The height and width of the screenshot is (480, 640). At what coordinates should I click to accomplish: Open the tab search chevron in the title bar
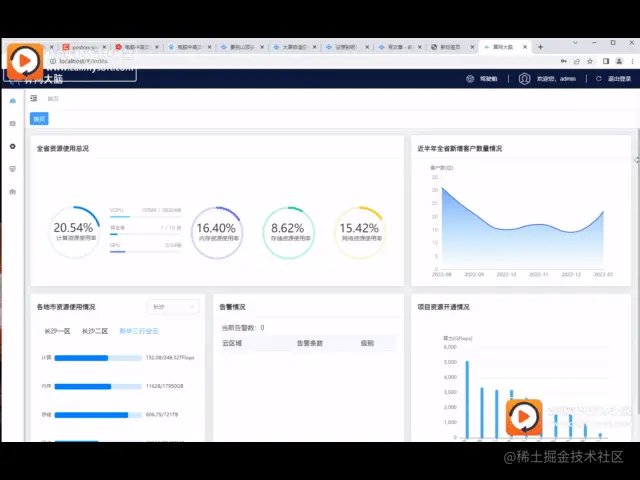[576, 42]
